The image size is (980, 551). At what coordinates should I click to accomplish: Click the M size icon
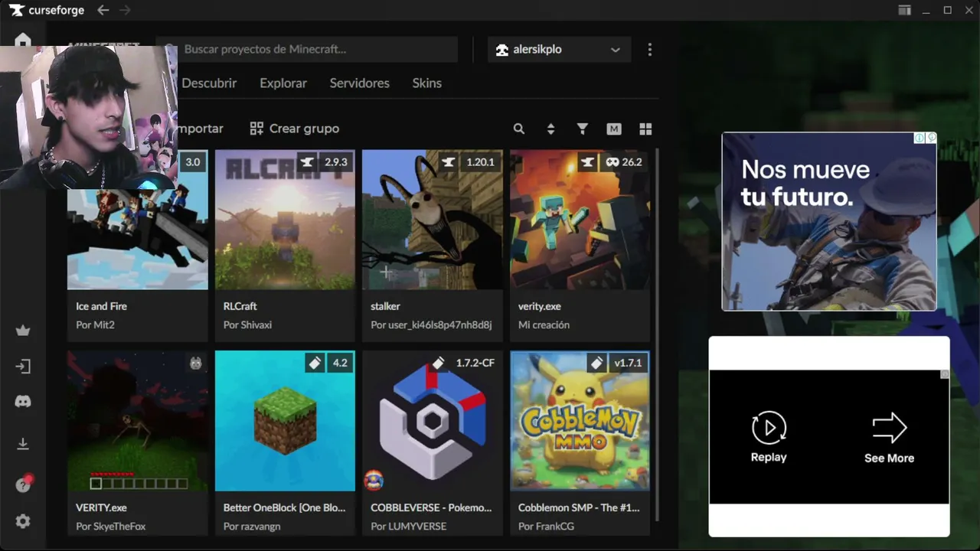point(614,129)
